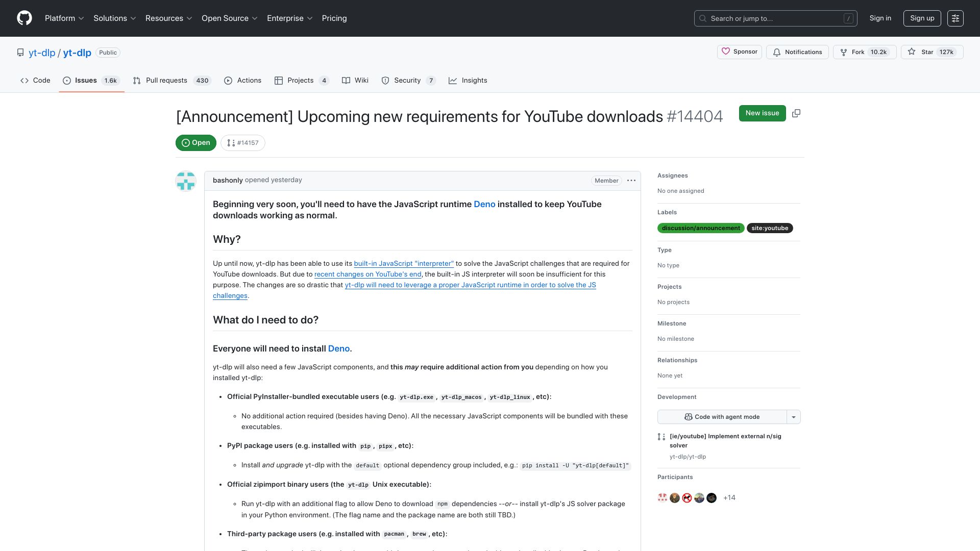Screen dimensions: 980x551
Task: Switch to the Security tab
Action: pos(408,81)
